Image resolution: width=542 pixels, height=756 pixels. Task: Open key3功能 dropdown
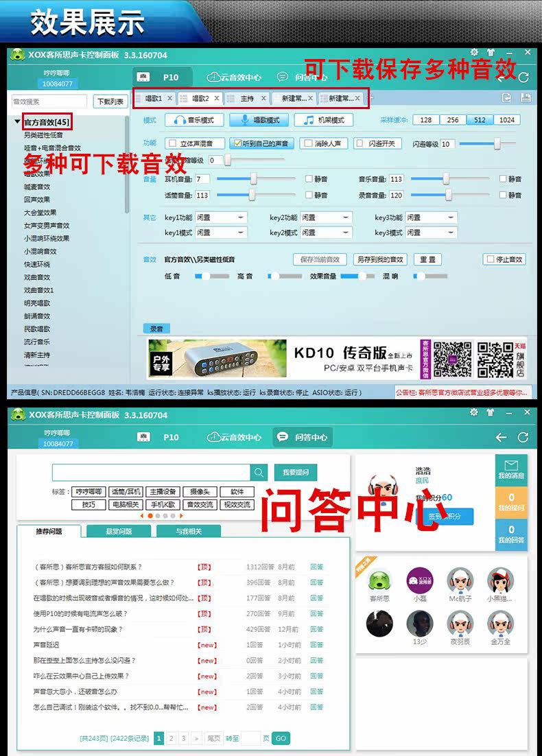[431, 217]
